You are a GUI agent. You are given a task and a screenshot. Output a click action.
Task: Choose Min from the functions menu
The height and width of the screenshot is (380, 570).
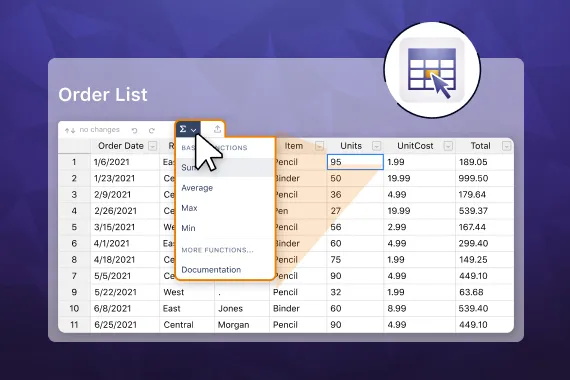click(225, 228)
